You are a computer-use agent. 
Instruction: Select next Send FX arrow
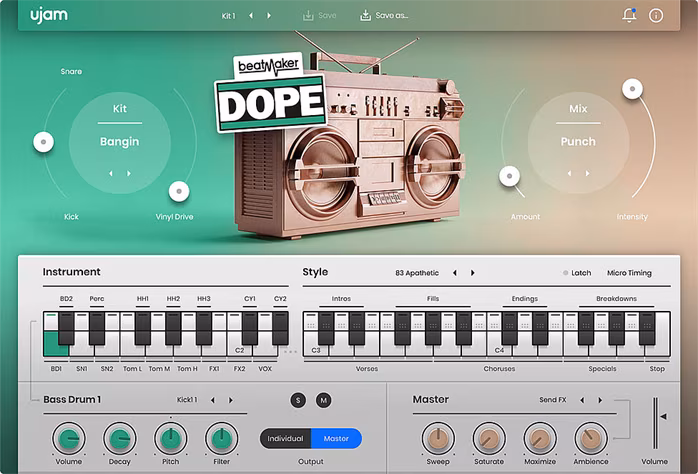pyautogui.click(x=600, y=400)
